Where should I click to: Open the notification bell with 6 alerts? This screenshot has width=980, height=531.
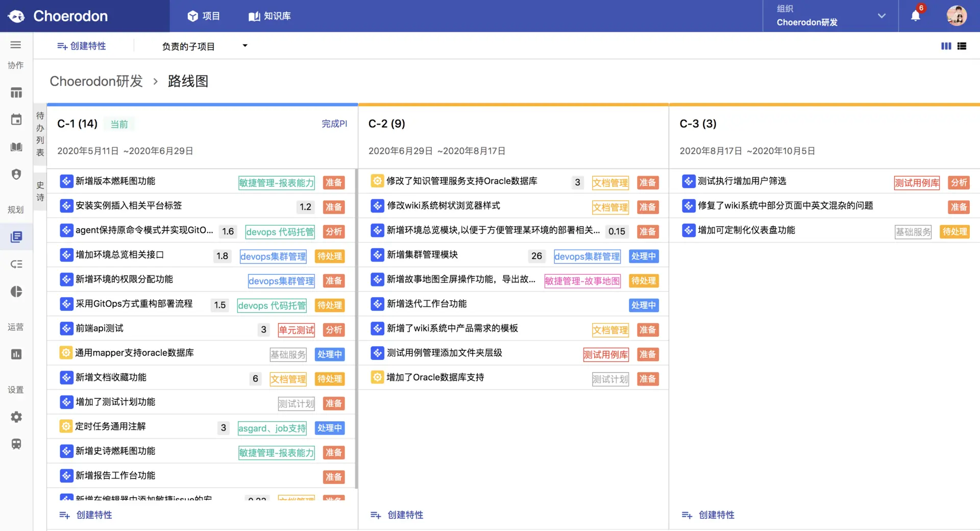pyautogui.click(x=916, y=16)
